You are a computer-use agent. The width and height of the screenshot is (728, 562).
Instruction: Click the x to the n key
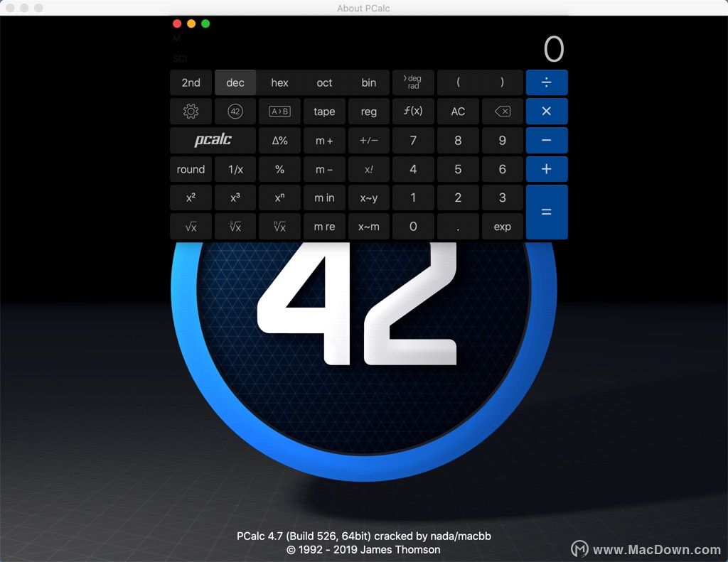(279, 198)
